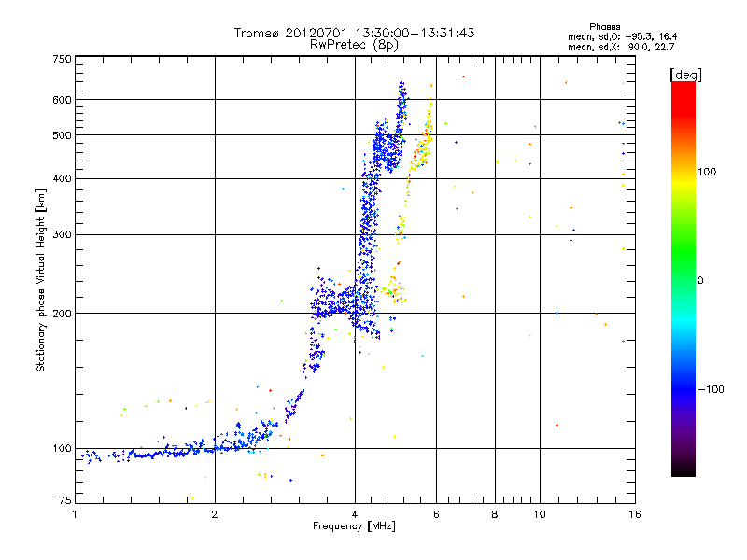This screenshot has width=747, height=560.
Task: Click the dense blue cluster near 200 km
Action: click(333, 302)
